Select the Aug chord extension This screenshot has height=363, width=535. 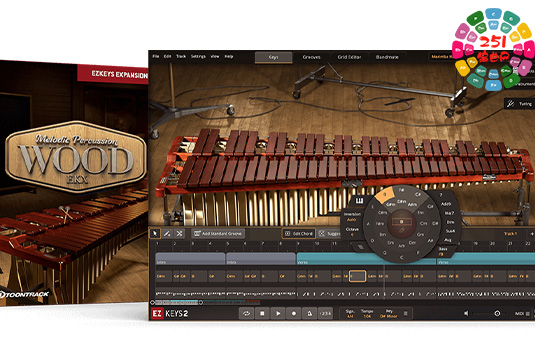point(448,240)
